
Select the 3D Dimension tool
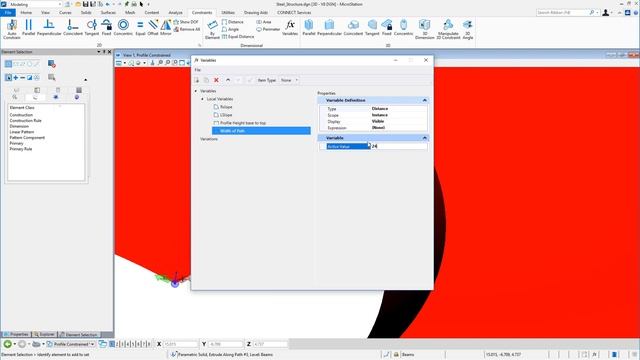[424, 29]
